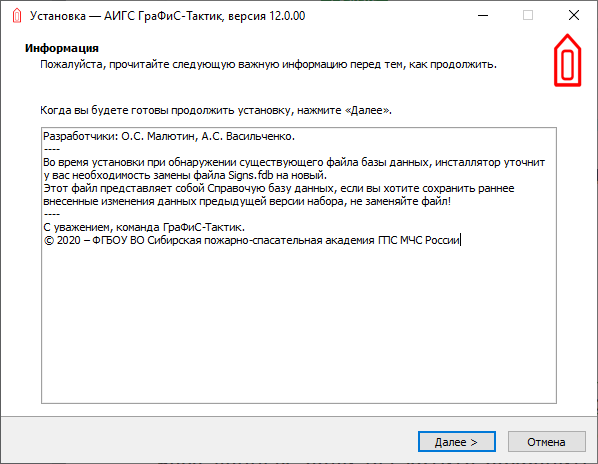Click the «Пожалуйста, прочитайте следующую» subtitle
This screenshot has width=598, height=464.
(268, 64)
